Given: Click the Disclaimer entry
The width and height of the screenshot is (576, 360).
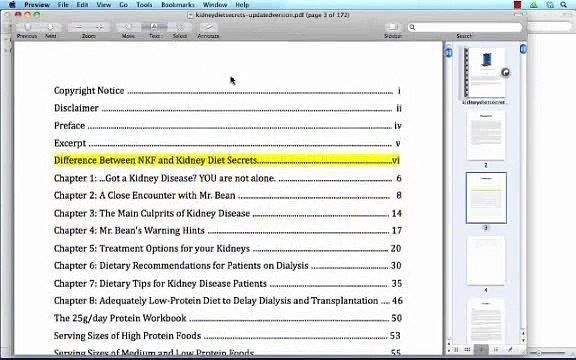Looking at the screenshot, I should tap(227, 108).
